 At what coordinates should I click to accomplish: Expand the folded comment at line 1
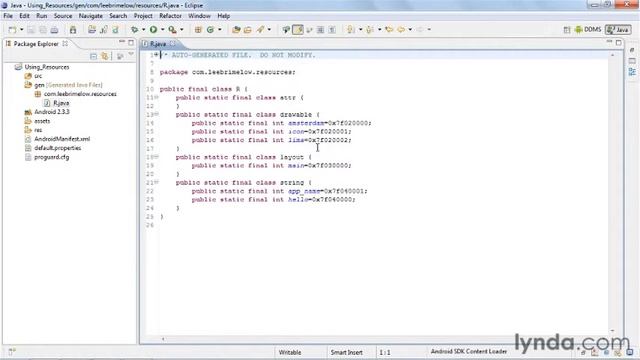[x=156, y=55]
